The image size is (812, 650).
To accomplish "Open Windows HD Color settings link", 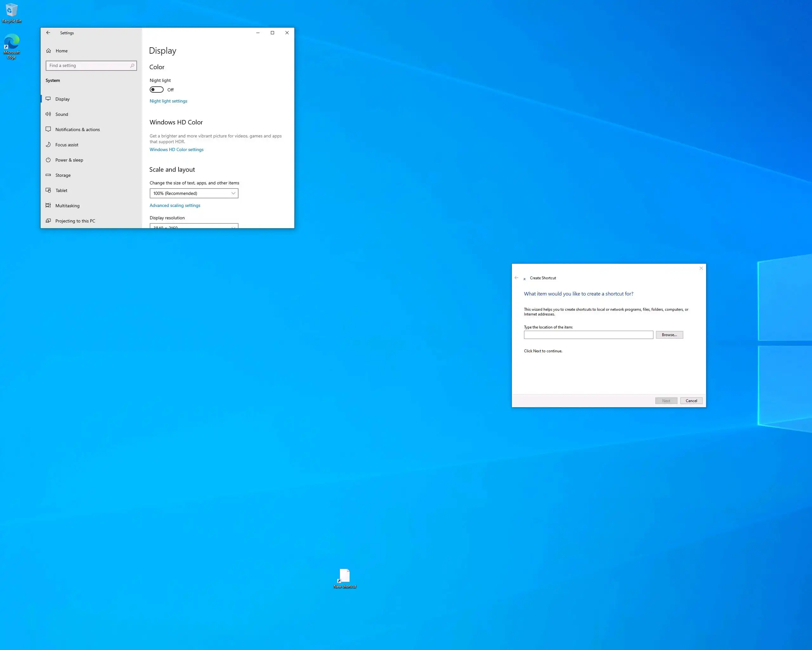I will coord(176,149).
